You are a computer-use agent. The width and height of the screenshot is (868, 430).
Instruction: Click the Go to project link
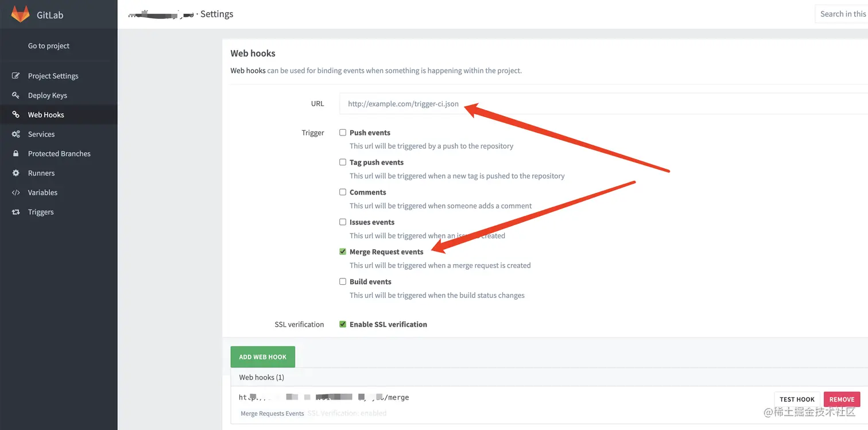tap(49, 46)
